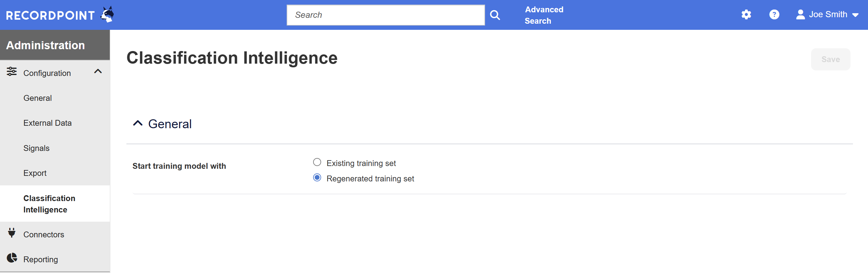The image size is (868, 273).
Task: Click the RecordPoint fox logo icon
Action: (x=107, y=14)
